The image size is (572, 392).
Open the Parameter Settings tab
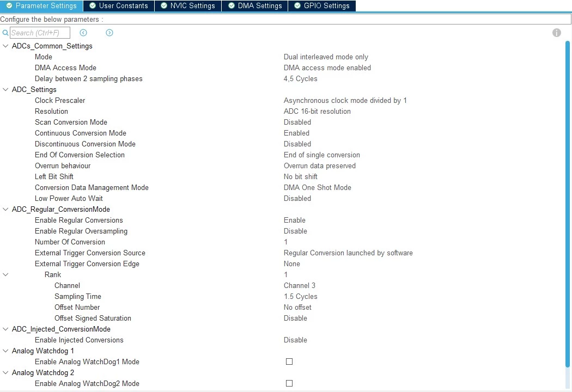point(41,6)
